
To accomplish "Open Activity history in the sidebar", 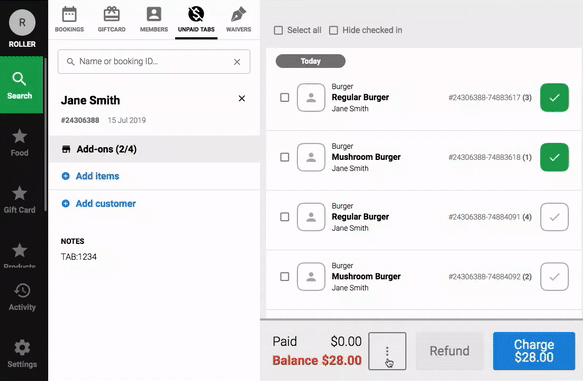I will click(22, 297).
